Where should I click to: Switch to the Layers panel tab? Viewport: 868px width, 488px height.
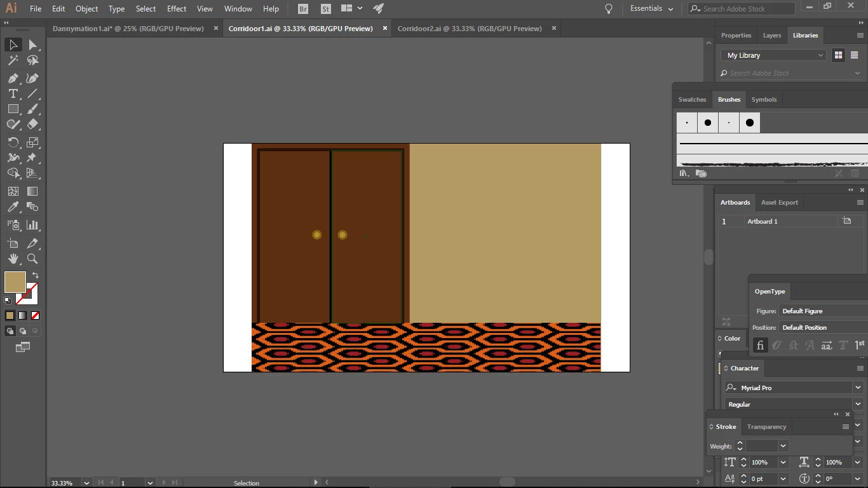coord(772,36)
